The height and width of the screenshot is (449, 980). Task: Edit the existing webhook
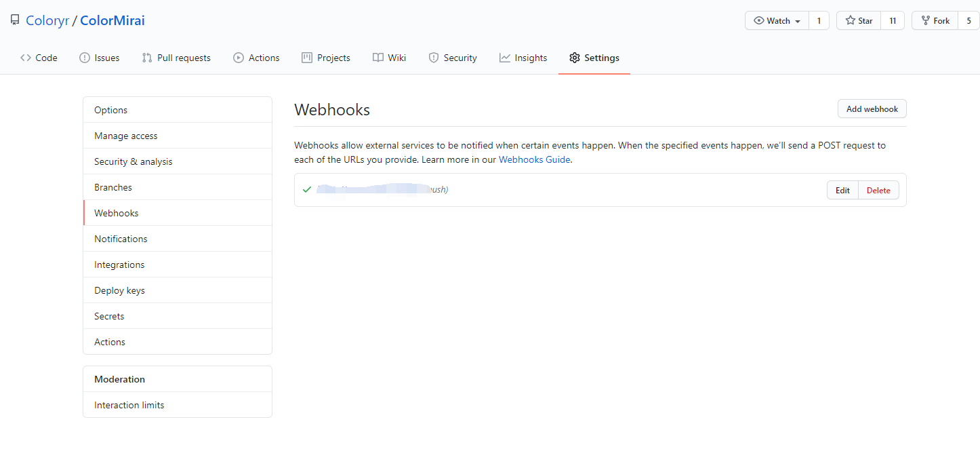coord(842,190)
